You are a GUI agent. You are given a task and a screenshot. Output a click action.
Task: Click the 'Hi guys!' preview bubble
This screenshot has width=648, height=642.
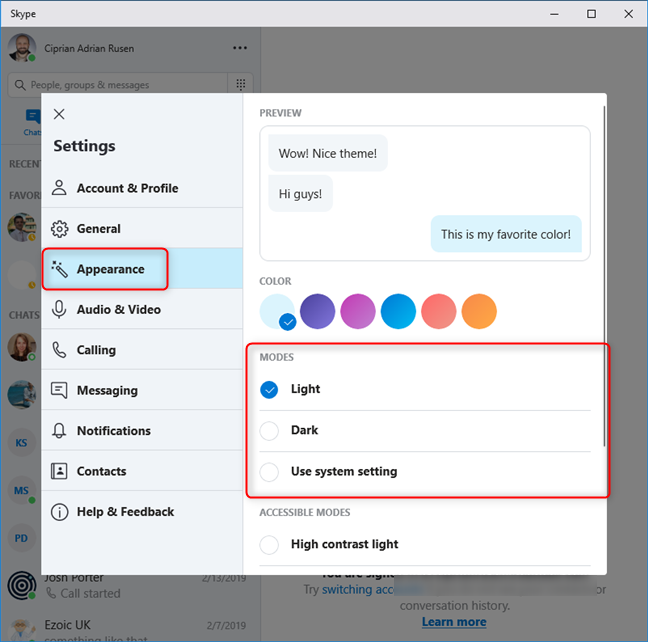(300, 193)
